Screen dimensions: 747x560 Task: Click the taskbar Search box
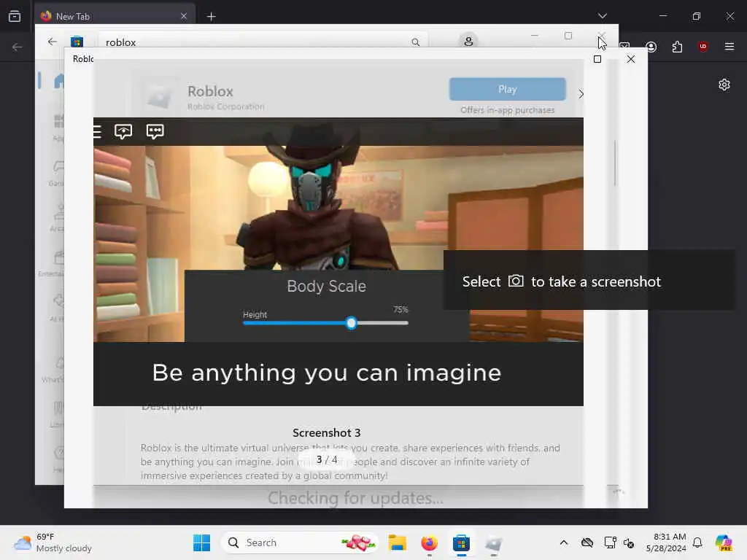click(300, 542)
